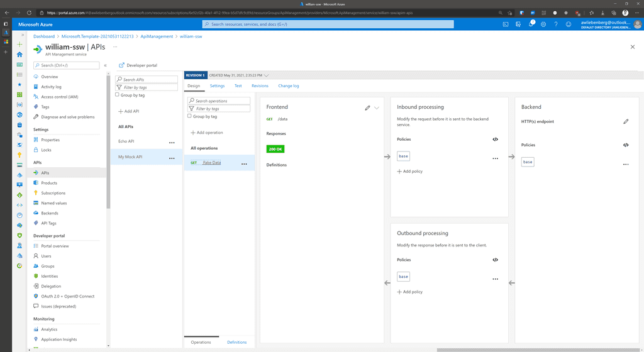Image resolution: width=644 pixels, height=352 pixels.
Task: Open Cloud Shell from the Azure top bar
Action: coord(506,25)
